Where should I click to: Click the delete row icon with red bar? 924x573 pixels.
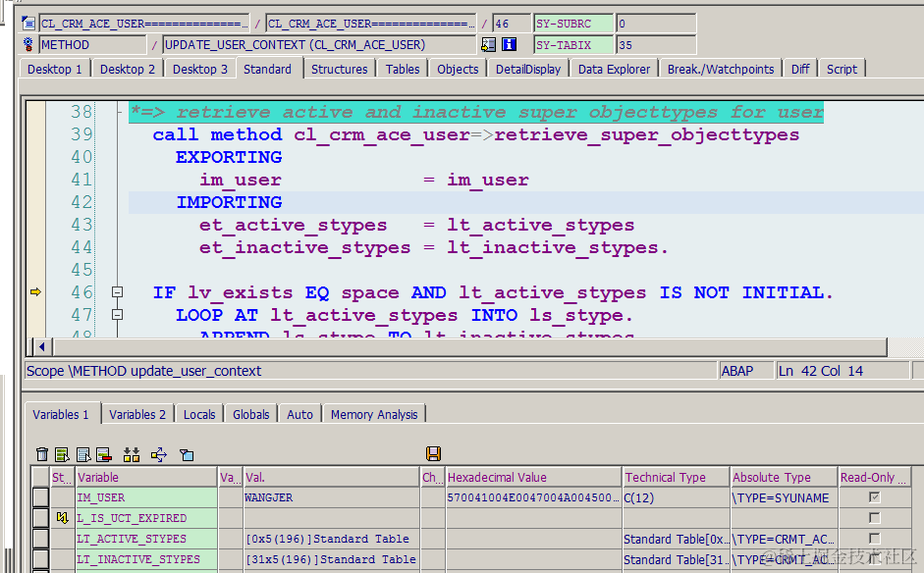pos(104,454)
